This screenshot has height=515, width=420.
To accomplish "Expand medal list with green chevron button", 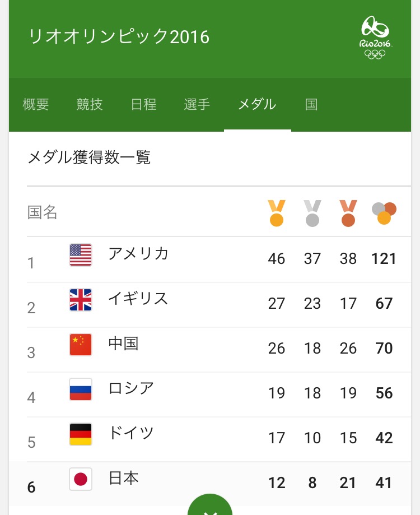I will point(210,505).
